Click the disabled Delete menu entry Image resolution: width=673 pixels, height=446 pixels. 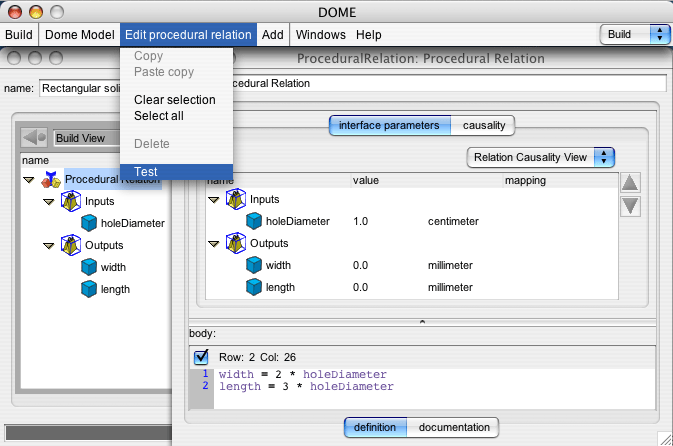point(176,144)
